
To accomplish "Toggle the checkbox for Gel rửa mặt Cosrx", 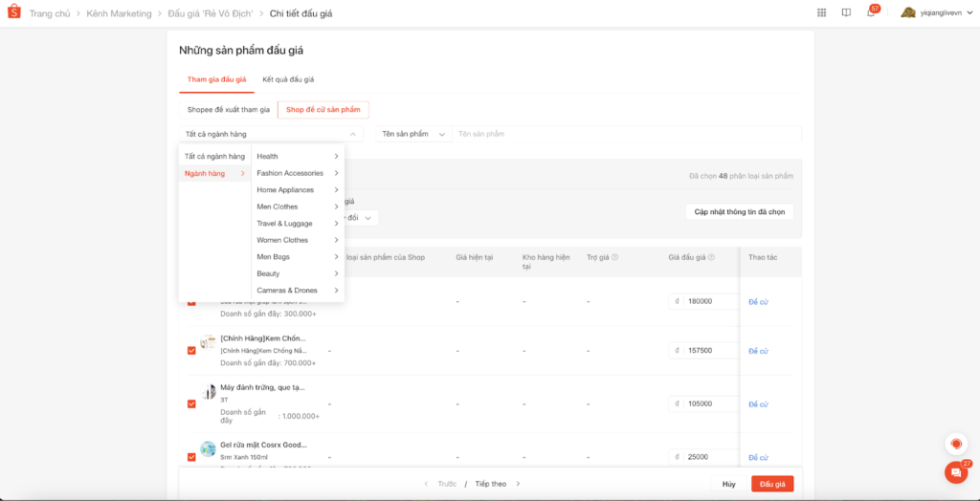I will [191, 457].
